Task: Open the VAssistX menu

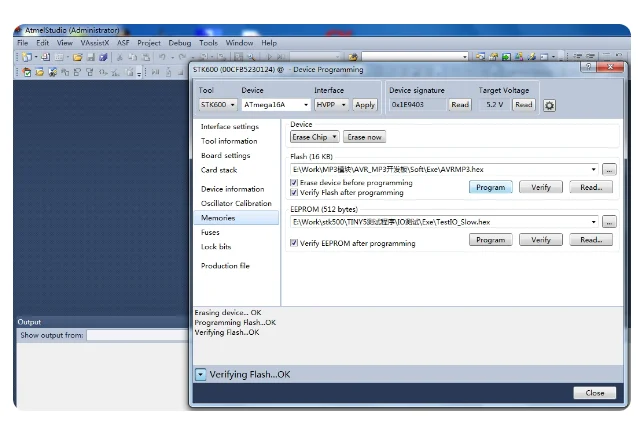Action: click(x=94, y=43)
